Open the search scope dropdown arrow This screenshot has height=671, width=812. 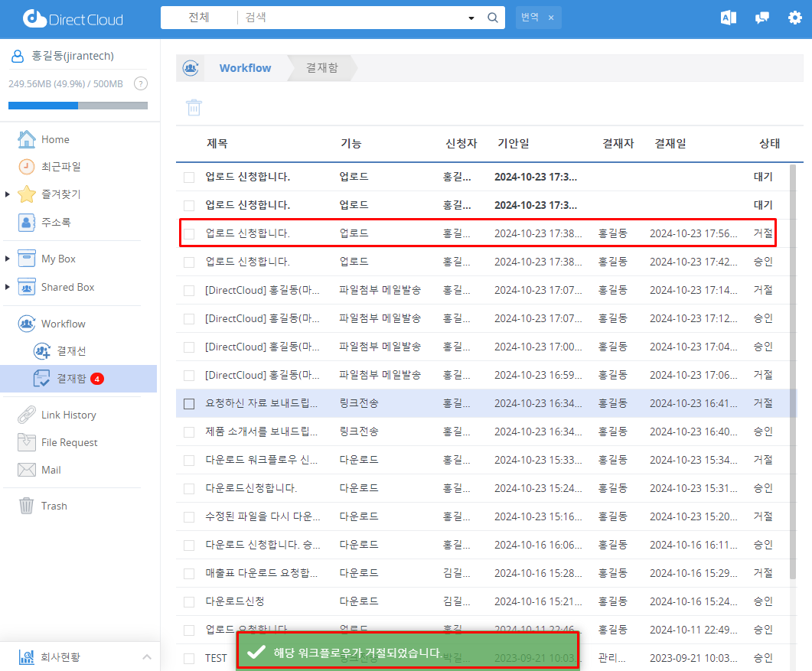[471, 18]
